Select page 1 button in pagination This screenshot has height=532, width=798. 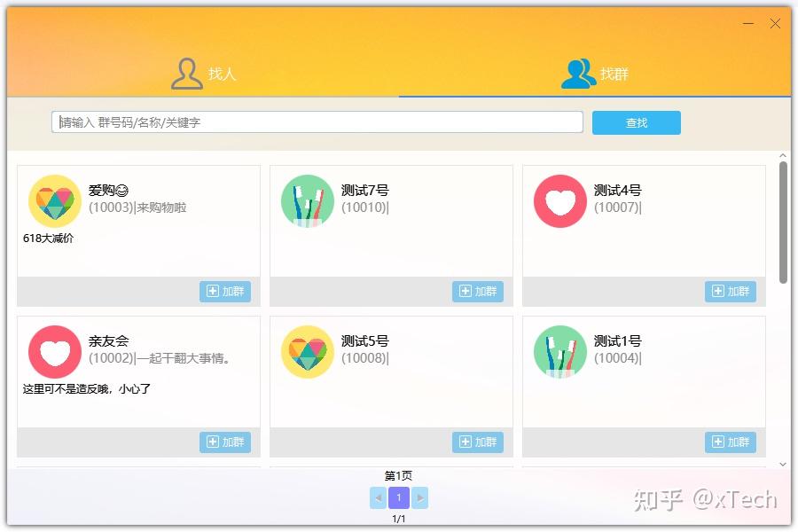click(x=399, y=498)
